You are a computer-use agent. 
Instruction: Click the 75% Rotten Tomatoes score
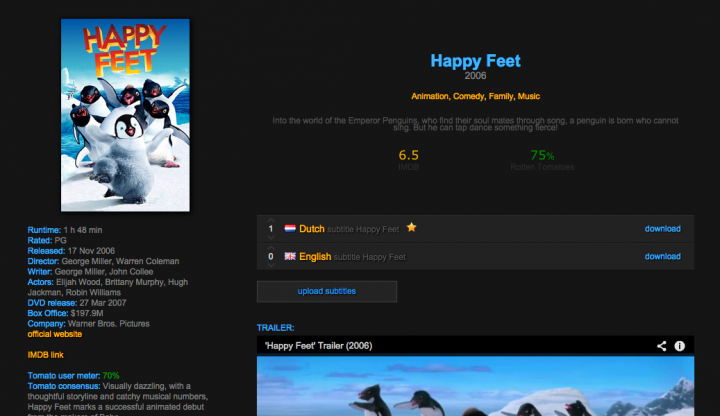[x=542, y=155]
